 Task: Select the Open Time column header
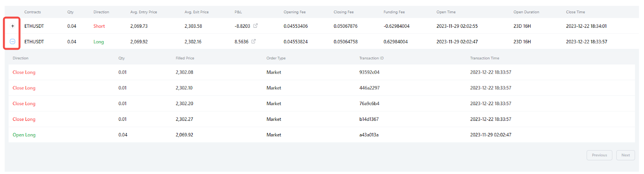point(446,12)
